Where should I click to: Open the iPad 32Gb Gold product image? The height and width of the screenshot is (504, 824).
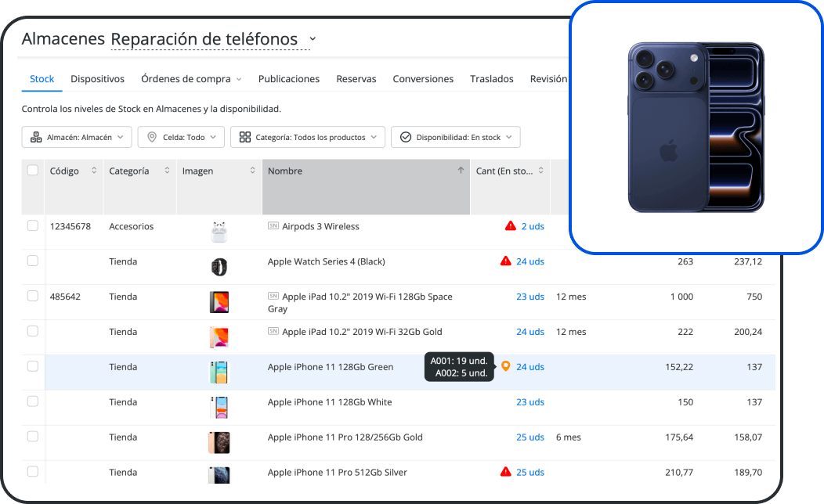tap(219, 337)
